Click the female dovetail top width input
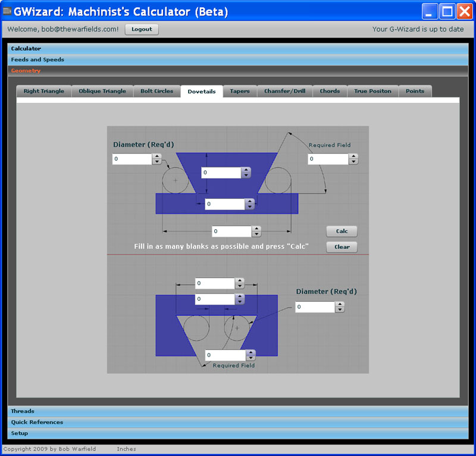Viewport: 476px width, 456px height. (x=215, y=283)
